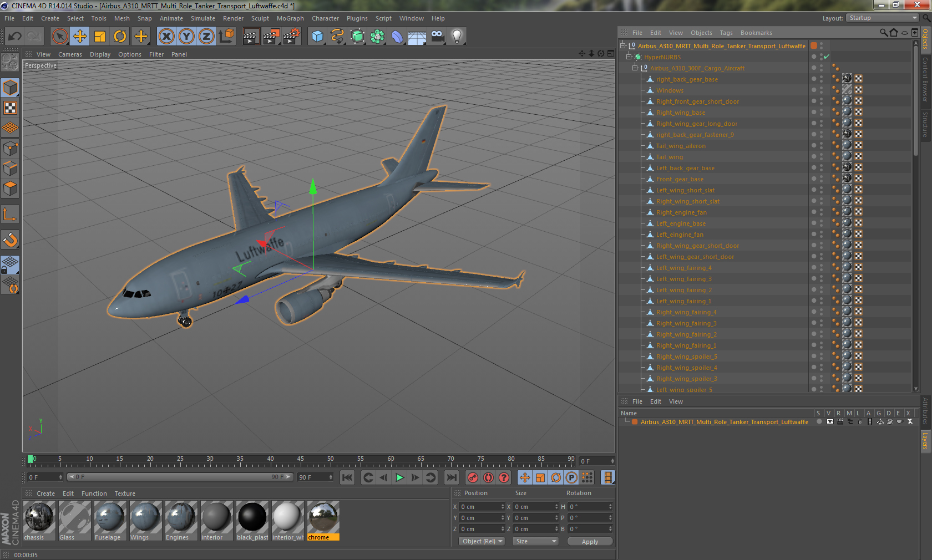Enable Texture mode in the left sidebar

coord(11,108)
